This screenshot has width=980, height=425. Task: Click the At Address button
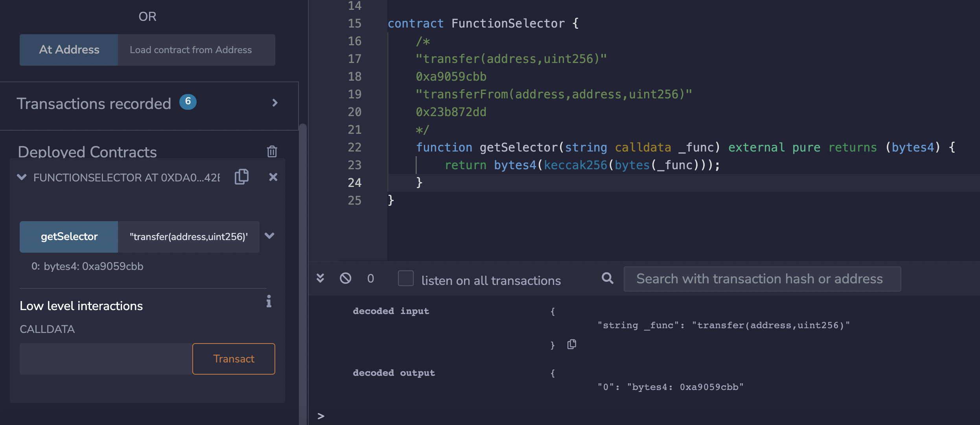69,50
